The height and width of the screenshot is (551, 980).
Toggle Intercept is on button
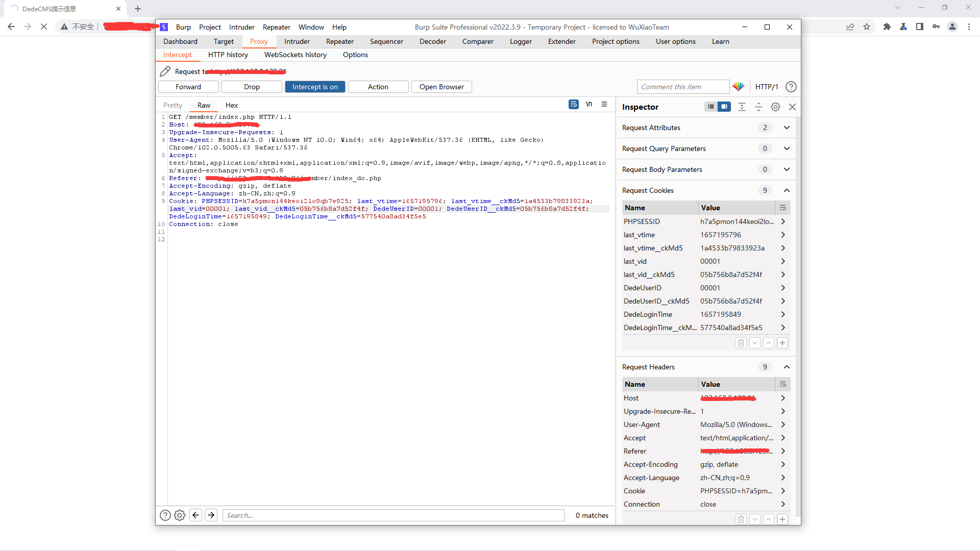315,87
